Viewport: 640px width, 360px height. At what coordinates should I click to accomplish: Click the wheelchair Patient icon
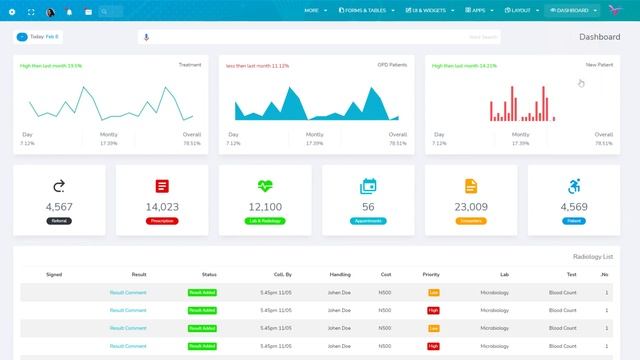[574, 186]
